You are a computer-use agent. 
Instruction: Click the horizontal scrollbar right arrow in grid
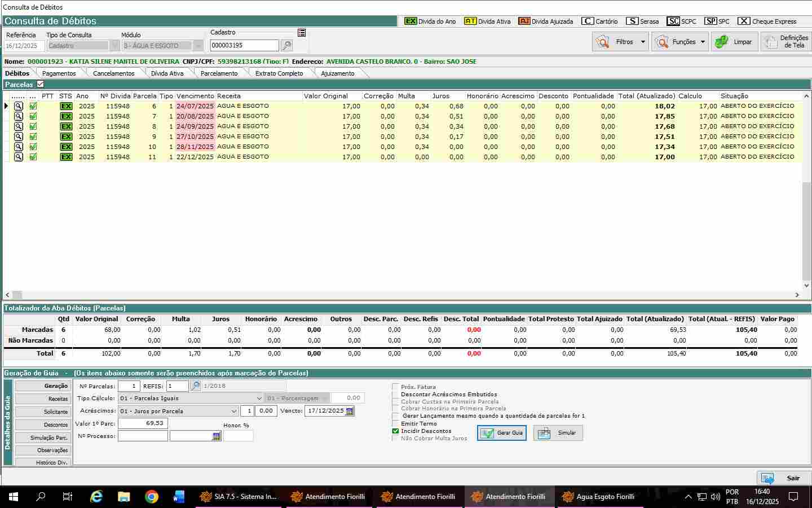coord(797,295)
